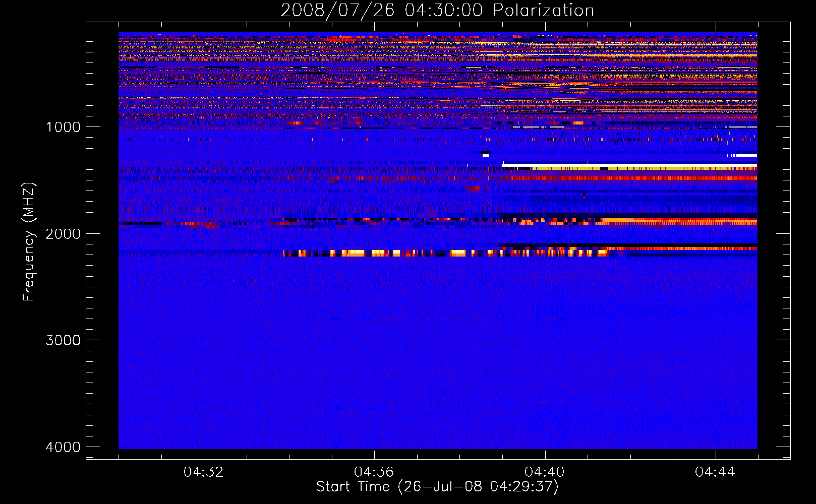
Task: Click the 04:36 time tick label
Action: pos(374,472)
